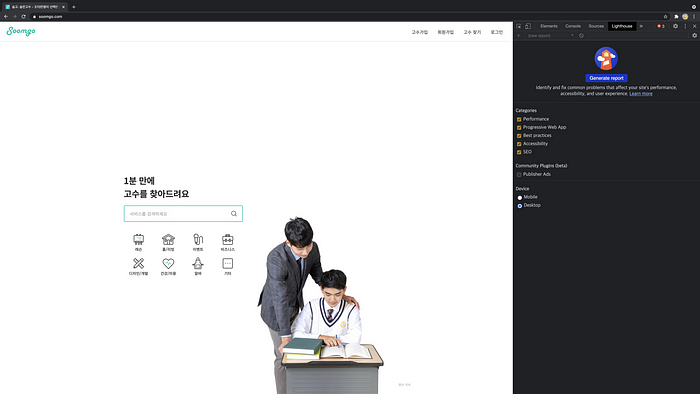Toggle the DevTools device toolbar icon
This screenshot has width=700, height=394.
tap(528, 26)
